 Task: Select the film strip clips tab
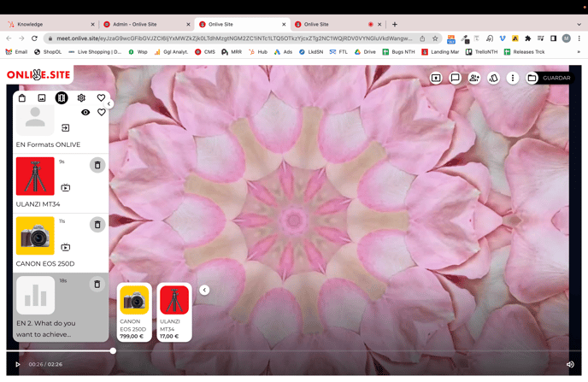click(62, 97)
